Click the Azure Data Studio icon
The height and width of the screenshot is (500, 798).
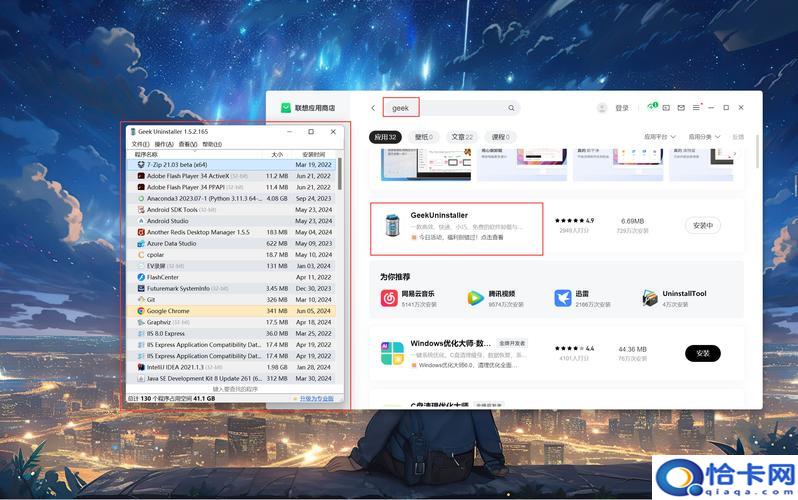[x=141, y=243]
